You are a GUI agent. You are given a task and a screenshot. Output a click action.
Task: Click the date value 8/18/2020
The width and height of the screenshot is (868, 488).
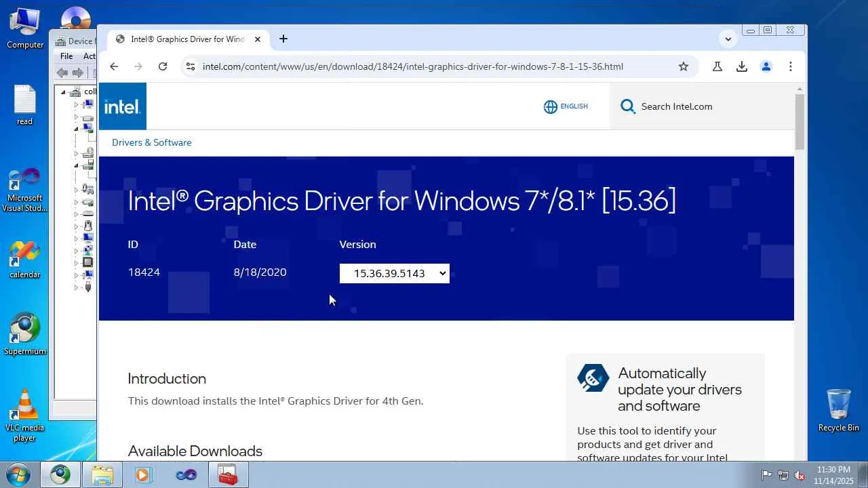pyautogui.click(x=260, y=272)
